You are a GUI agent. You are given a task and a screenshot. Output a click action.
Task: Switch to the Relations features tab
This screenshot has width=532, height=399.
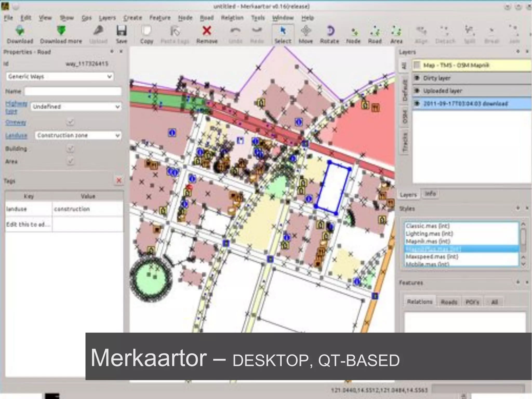pyautogui.click(x=420, y=302)
